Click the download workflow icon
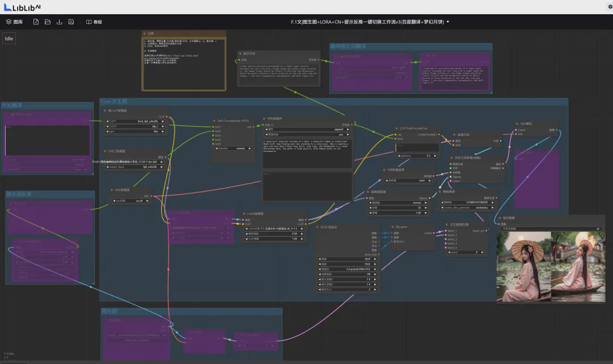Screen dimensions: 613x364 pyautogui.click(x=60, y=22)
